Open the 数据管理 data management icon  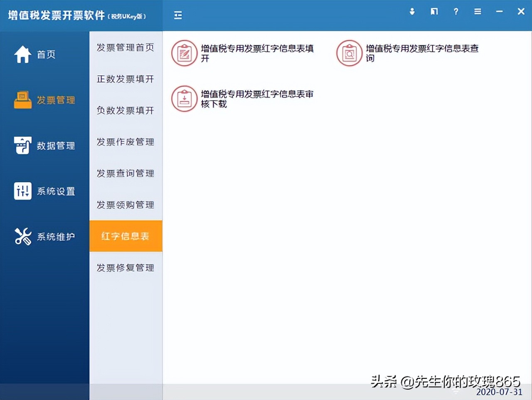click(22, 145)
